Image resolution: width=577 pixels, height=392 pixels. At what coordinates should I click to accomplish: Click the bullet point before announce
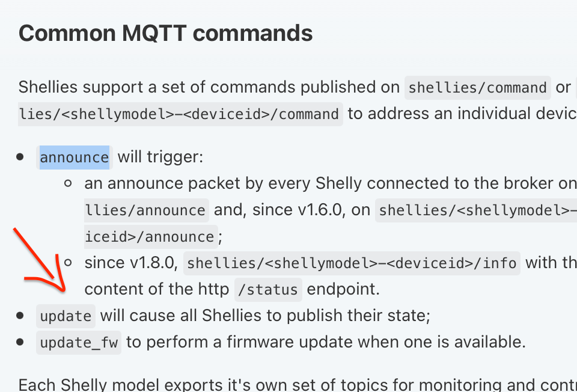pyautogui.click(x=21, y=157)
